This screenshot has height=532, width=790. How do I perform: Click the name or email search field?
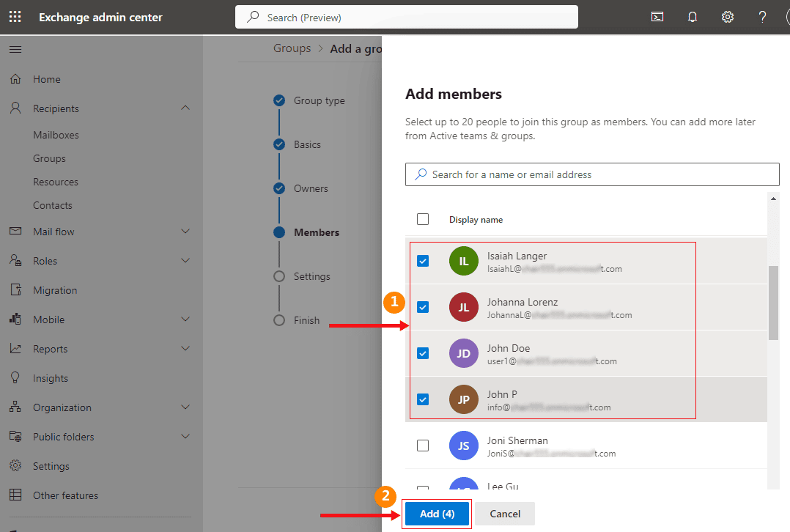tap(592, 174)
